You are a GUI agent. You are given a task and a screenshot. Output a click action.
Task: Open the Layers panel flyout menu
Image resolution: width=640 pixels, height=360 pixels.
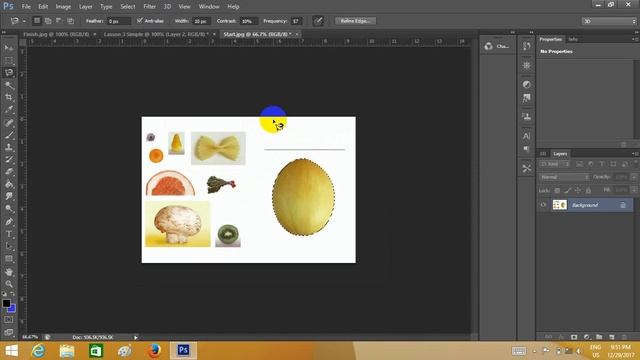pos(635,154)
